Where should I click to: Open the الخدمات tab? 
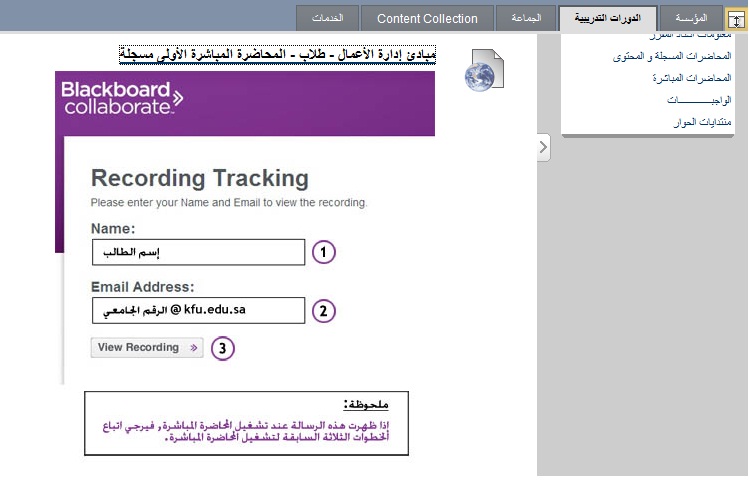[x=327, y=18]
